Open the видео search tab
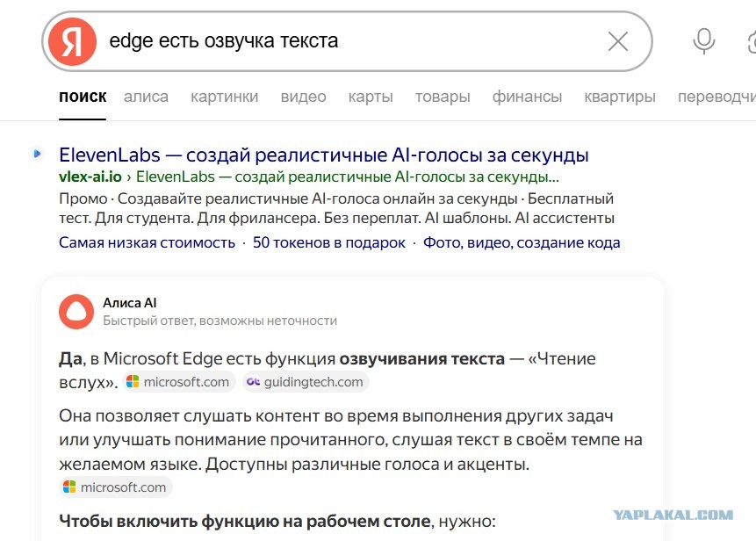756x541 pixels. pos(303,97)
